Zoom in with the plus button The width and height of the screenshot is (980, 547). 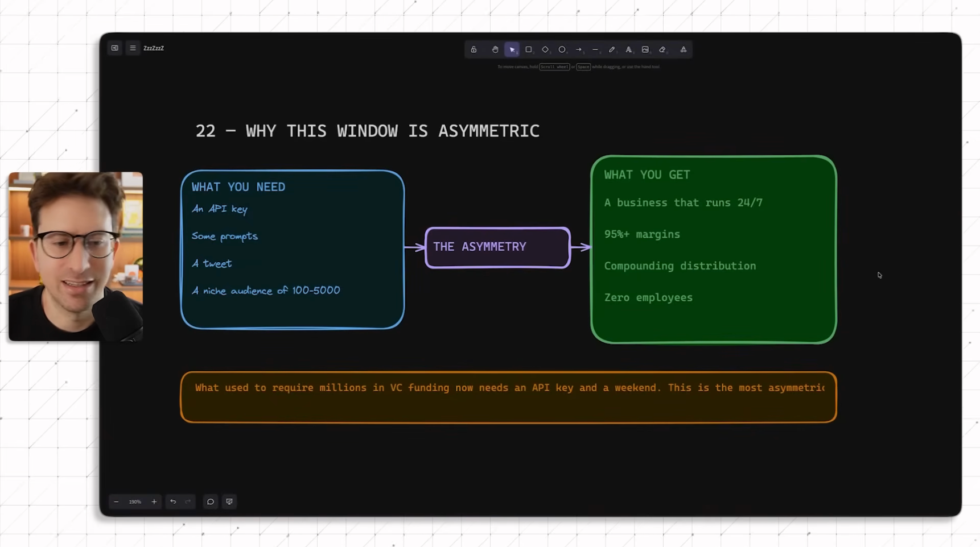pyautogui.click(x=154, y=502)
